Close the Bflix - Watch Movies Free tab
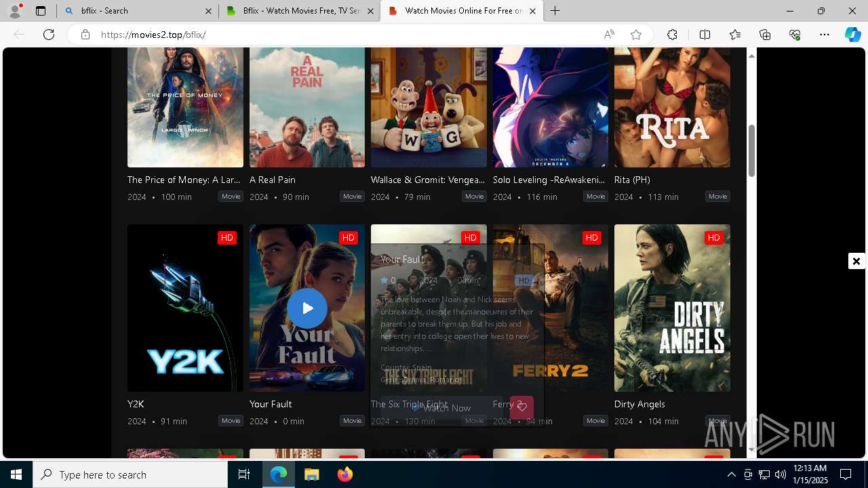 click(x=370, y=11)
